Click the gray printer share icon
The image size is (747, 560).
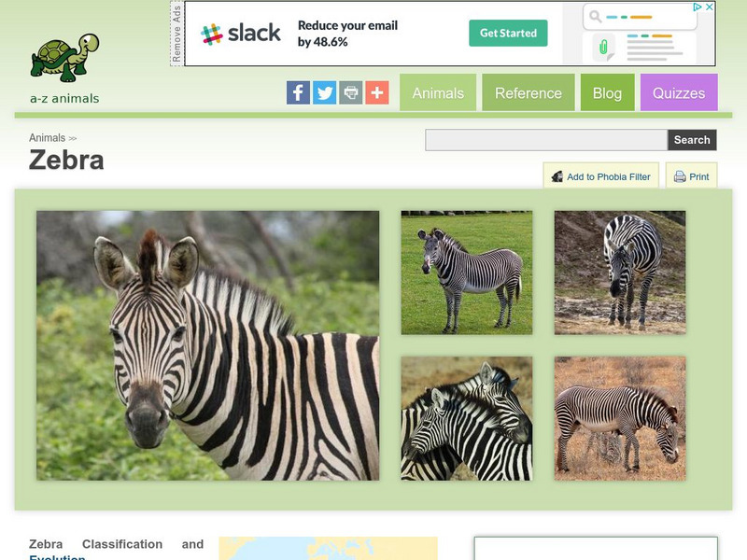click(x=351, y=92)
